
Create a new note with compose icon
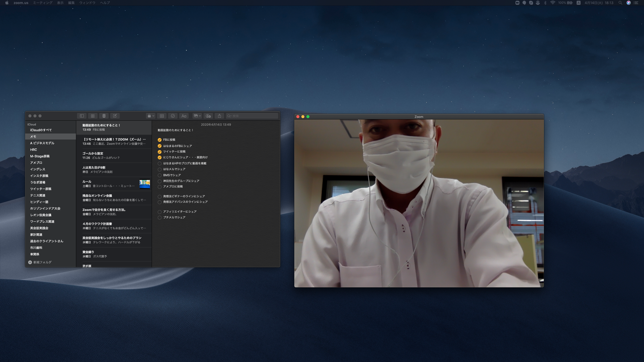(x=115, y=116)
